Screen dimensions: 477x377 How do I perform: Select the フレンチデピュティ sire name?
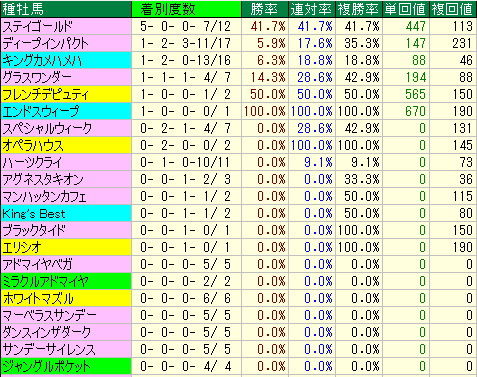pos(45,94)
